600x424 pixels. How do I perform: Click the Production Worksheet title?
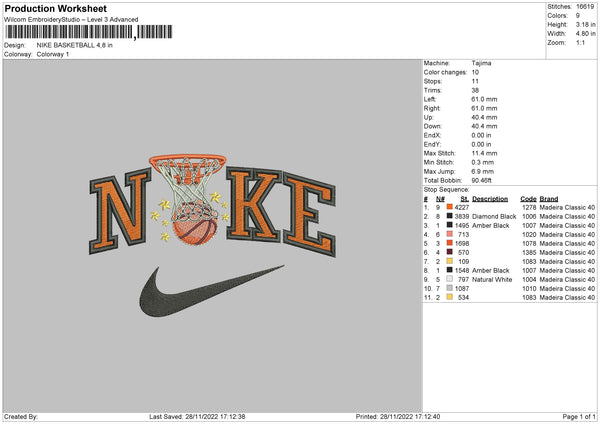tap(55, 8)
